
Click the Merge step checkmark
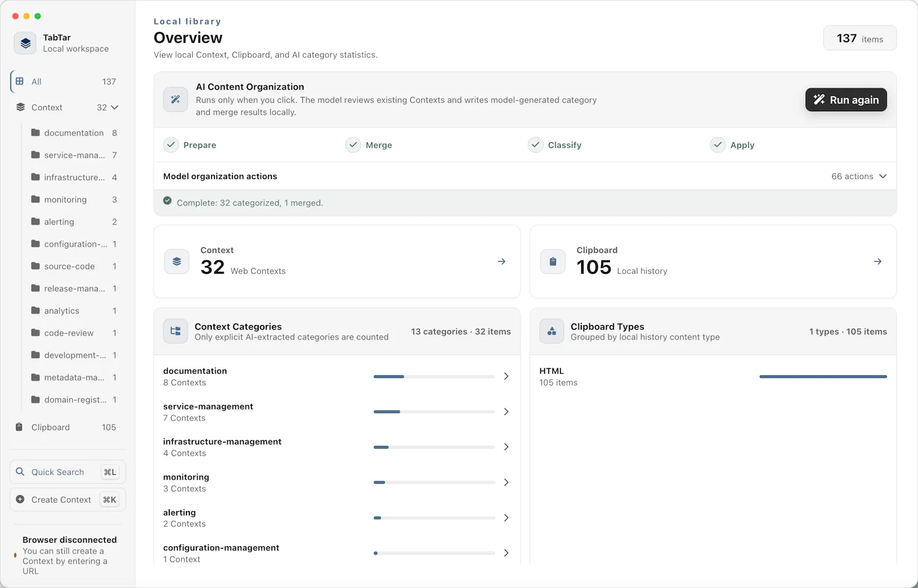(353, 145)
